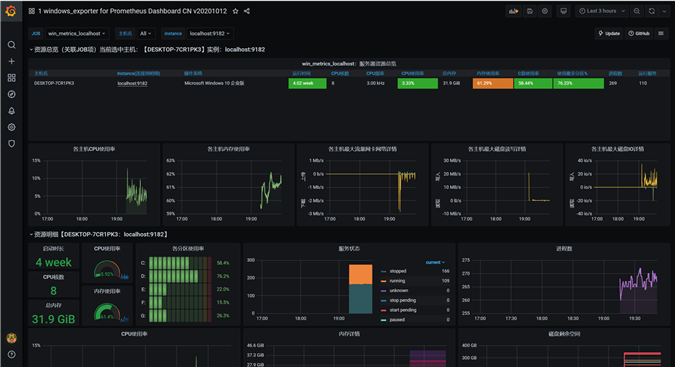Open the 服务状态 panel title menu
The image size is (675, 367).
pyautogui.click(x=349, y=249)
